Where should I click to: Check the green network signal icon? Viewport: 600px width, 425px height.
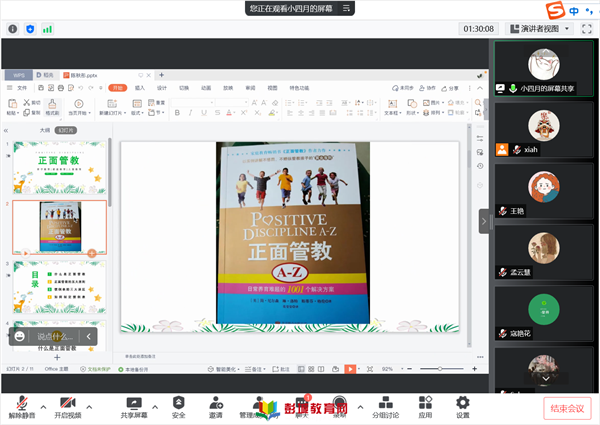[x=47, y=29]
